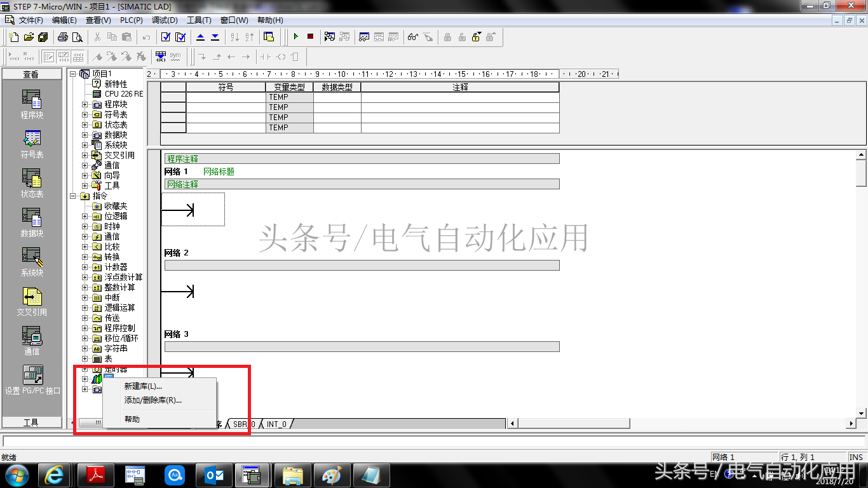Switch to the INT_0 tab
Screen dimensions: 868x488
pyautogui.click(x=276, y=424)
